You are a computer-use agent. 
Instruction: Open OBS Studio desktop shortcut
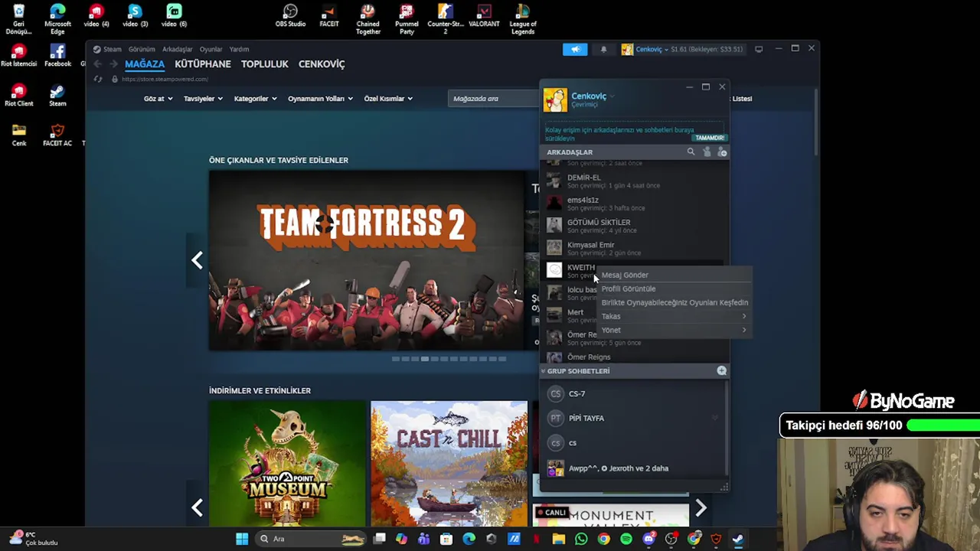(x=290, y=16)
